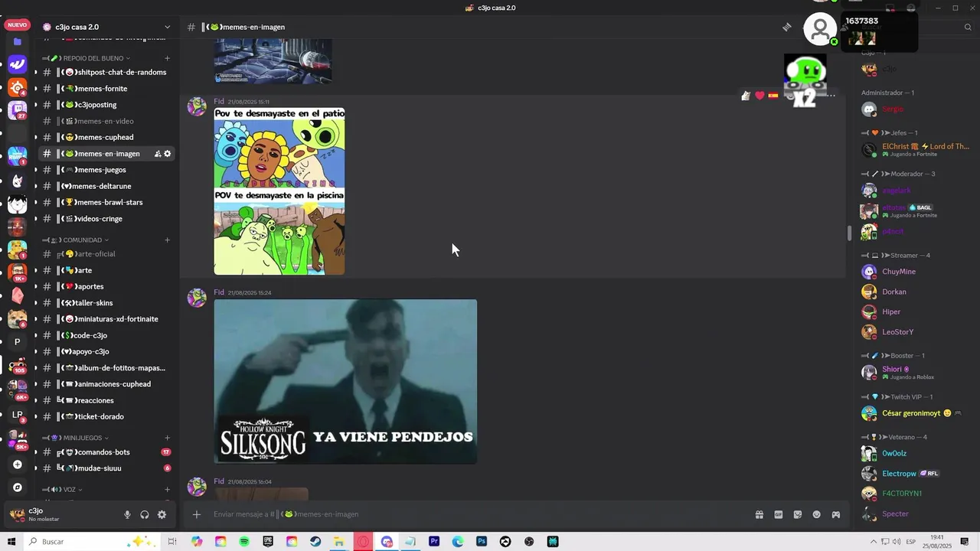Open discover servers compass icon
Screen dimensions: 980x551
click(x=17, y=487)
